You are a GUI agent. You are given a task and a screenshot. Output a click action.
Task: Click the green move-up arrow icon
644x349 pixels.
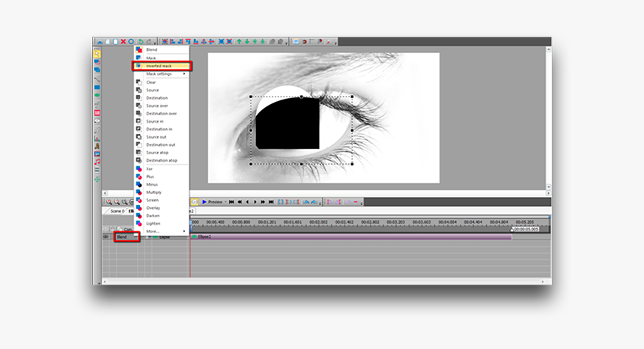pos(240,42)
